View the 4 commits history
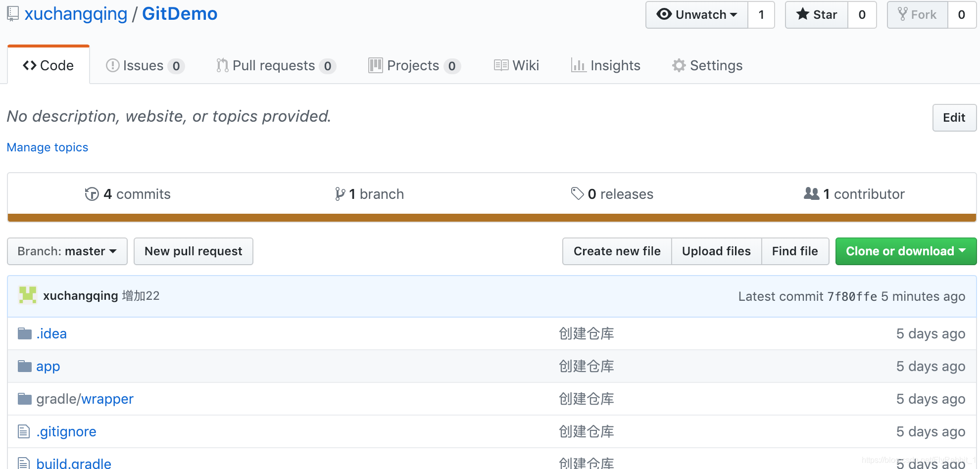Screen dimensions: 980x469 [x=128, y=194]
